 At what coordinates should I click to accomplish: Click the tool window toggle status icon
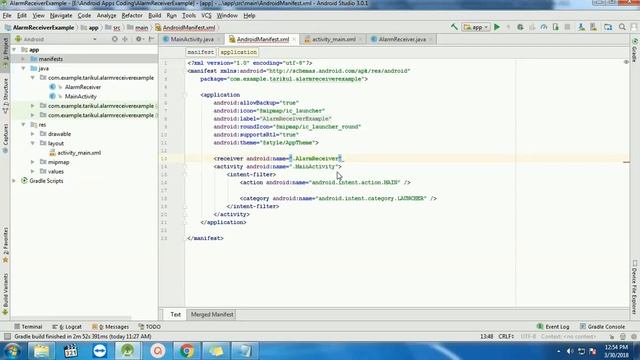[7, 336]
